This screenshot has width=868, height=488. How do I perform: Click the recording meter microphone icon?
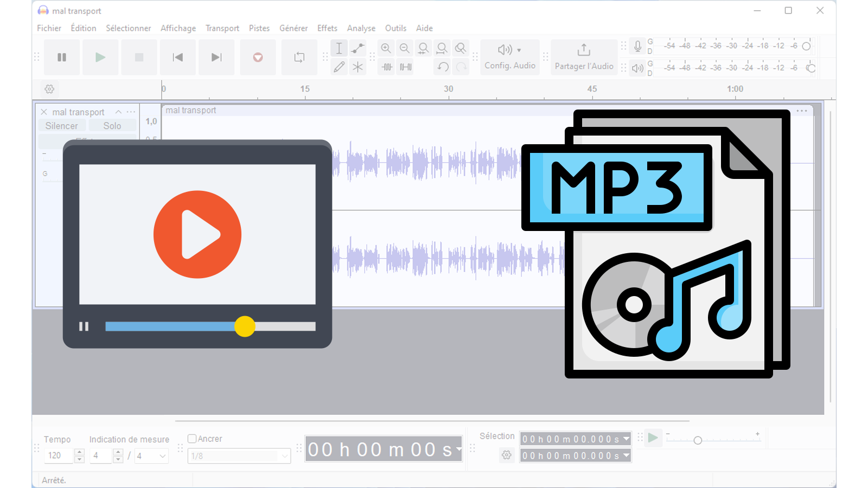pos(637,46)
